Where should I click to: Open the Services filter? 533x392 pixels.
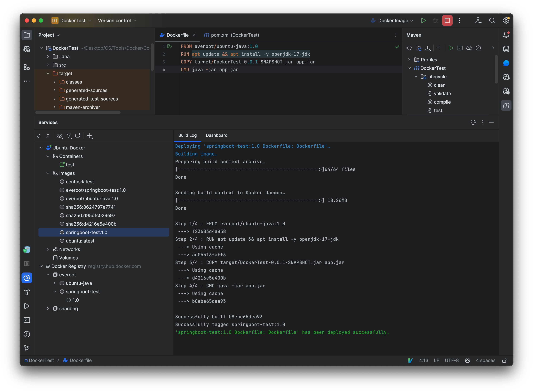[69, 136]
